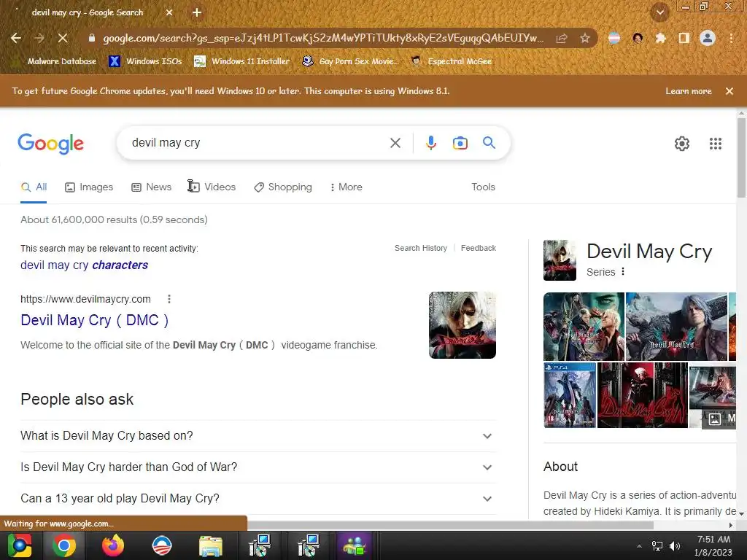Open the Windows 11 Installer bookmark

242,61
